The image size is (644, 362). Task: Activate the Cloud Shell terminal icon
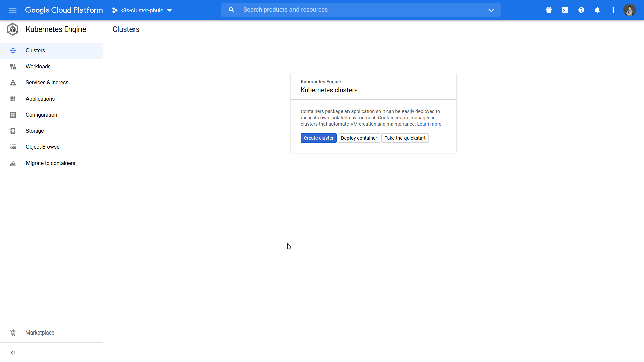pyautogui.click(x=565, y=10)
